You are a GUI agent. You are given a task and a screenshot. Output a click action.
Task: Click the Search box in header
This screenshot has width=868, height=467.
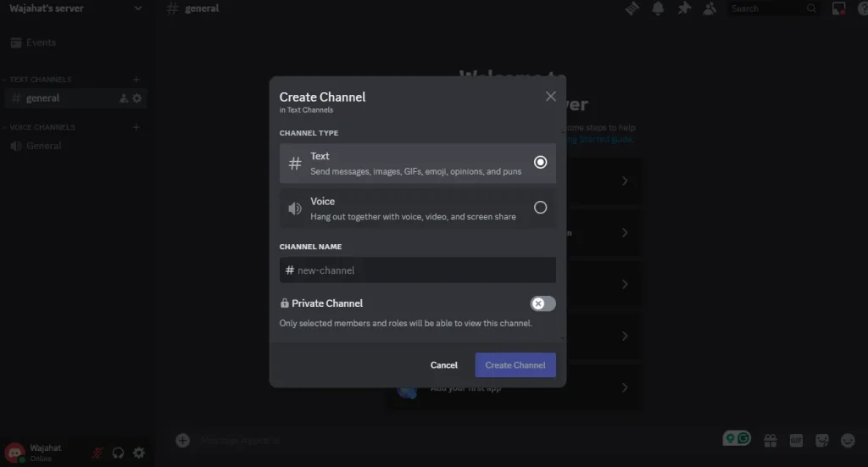(773, 8)
